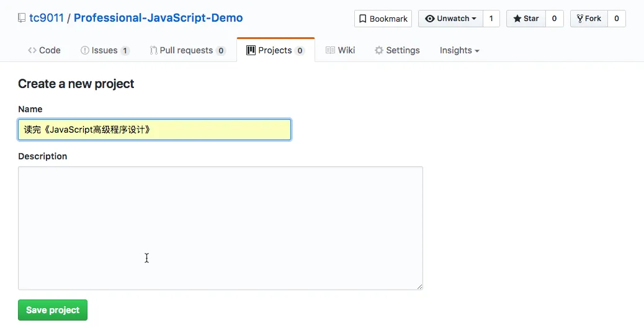The height and width of the screenshot is (328, 644).
Task: Open the tc9011 user profile link
Action: [47, 18]
